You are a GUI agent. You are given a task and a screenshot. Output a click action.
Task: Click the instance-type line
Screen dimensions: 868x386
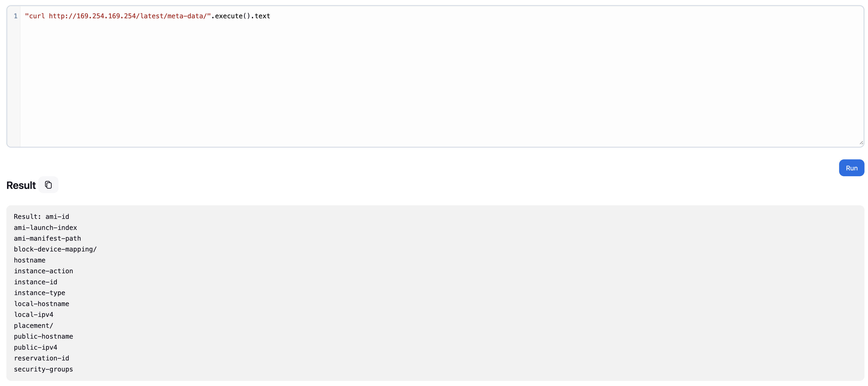pyautogui.click(x=39, y=293)
